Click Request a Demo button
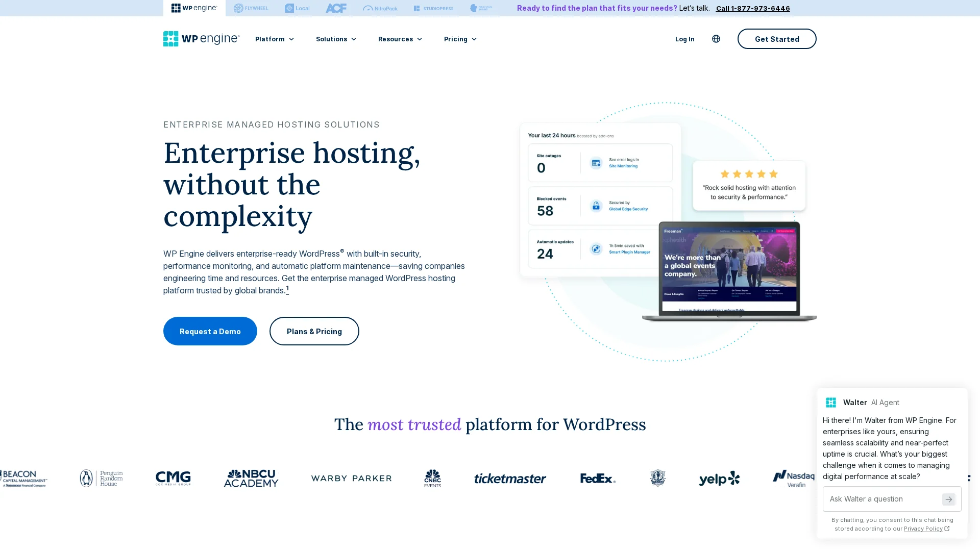Screen dimensions: 980x551 coord(210,331)
